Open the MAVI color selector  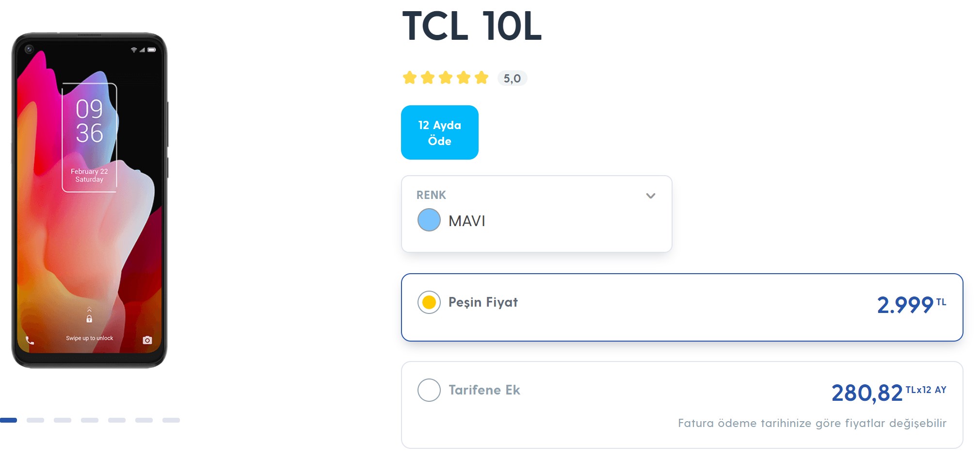536,214
